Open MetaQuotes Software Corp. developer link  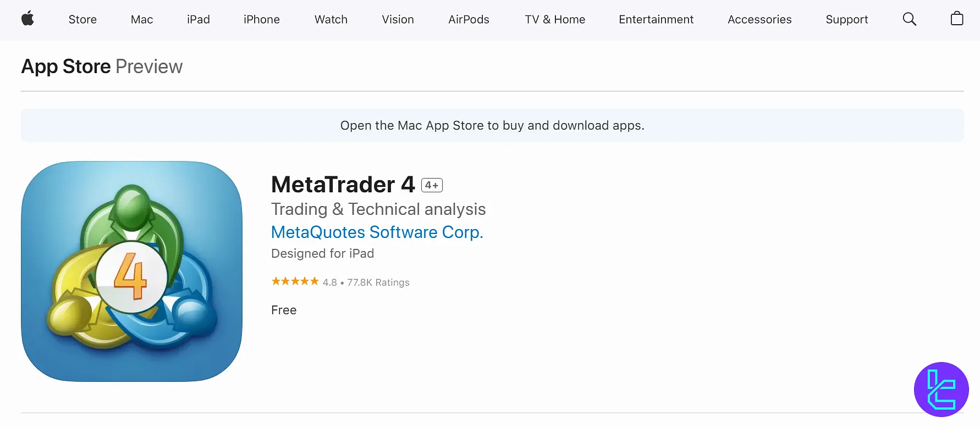click(377, 232)
